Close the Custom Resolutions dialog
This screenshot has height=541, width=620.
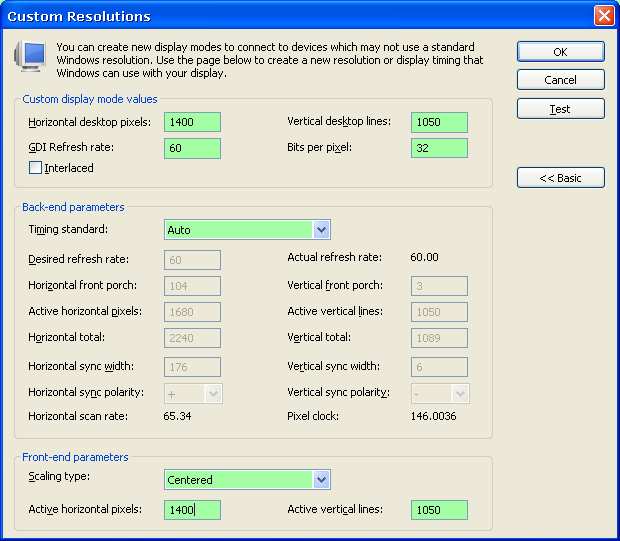coord(604,16)
